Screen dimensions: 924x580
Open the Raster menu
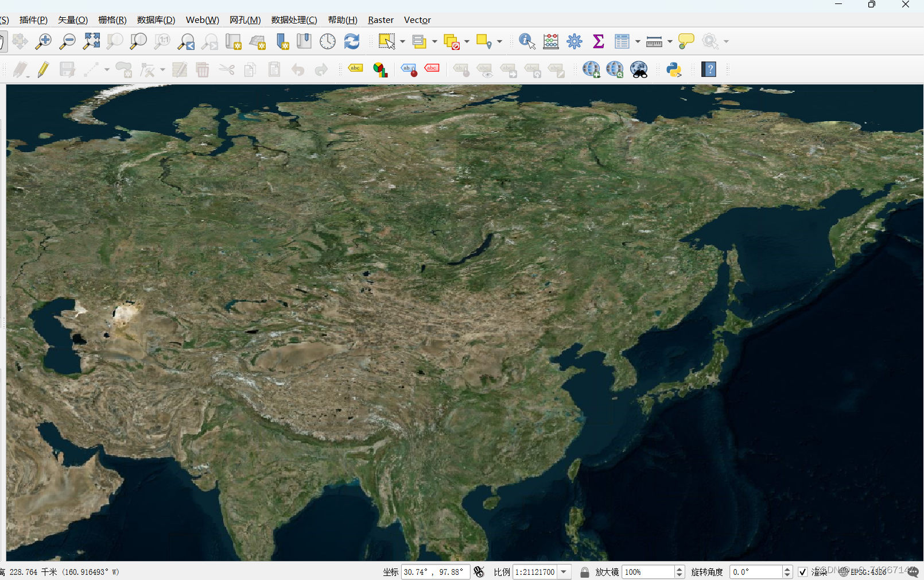(381, 20)
